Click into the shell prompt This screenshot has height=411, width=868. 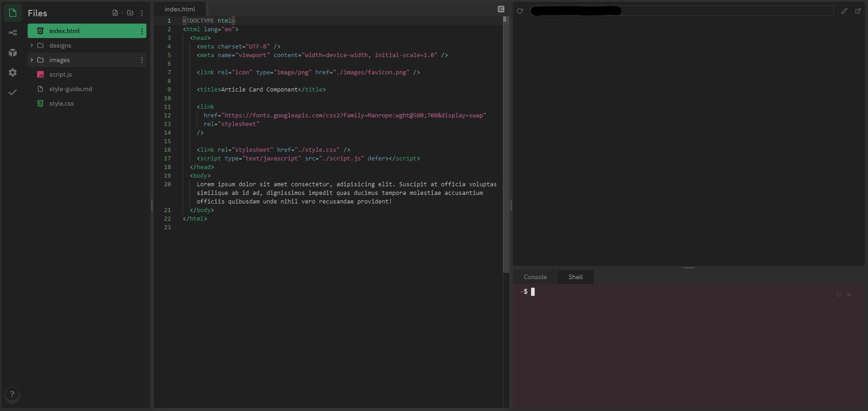(x=533, y=292)
